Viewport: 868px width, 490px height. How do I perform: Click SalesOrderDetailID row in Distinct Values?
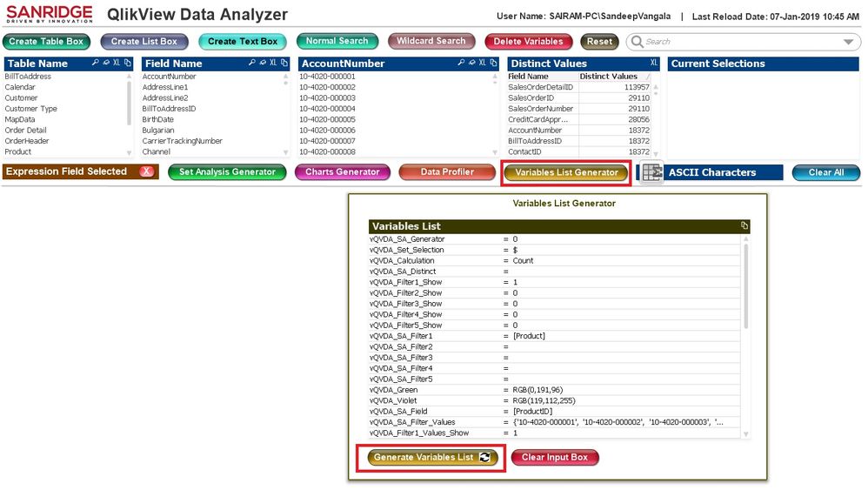(x=579, y=87)
